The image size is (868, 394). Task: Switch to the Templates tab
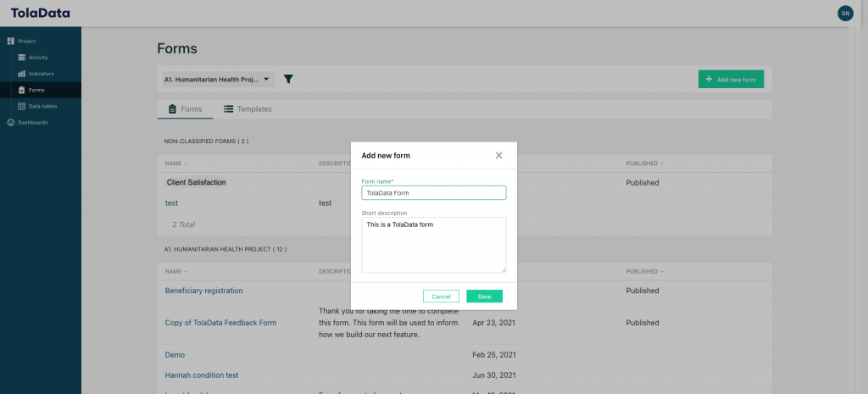(x=248, y=109)
